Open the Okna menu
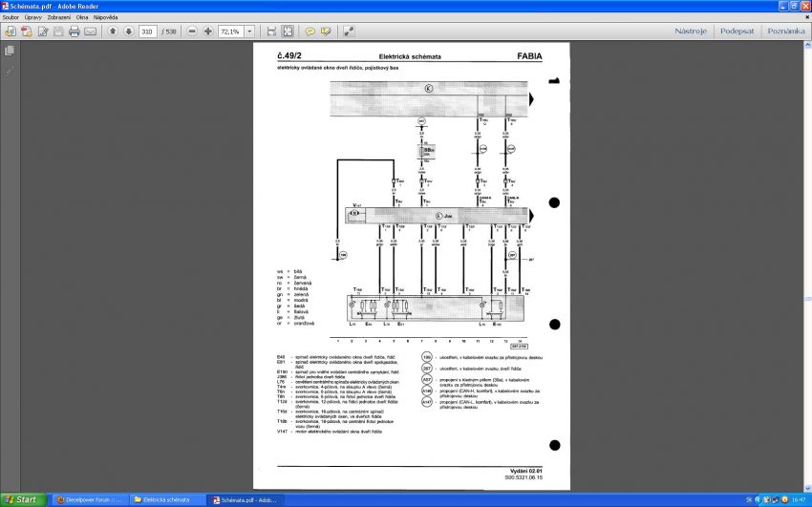This screenshot has width=812, height=507. click(82, 17)
